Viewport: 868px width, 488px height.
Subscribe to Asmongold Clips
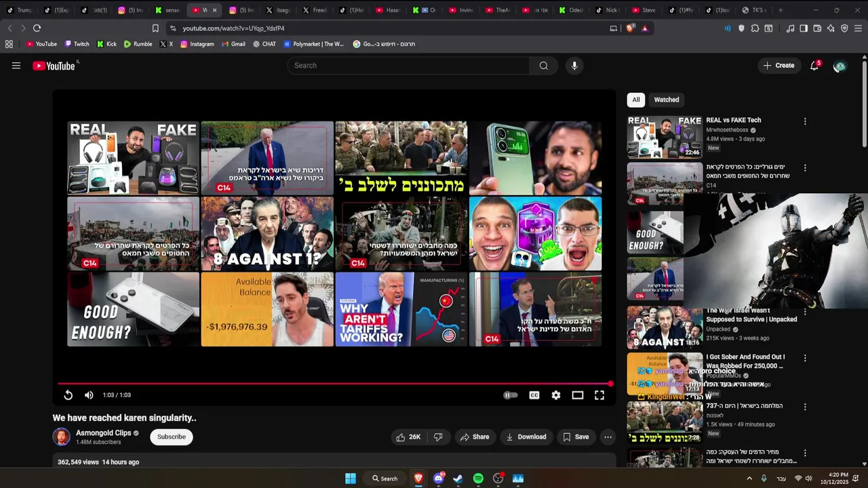172,437
